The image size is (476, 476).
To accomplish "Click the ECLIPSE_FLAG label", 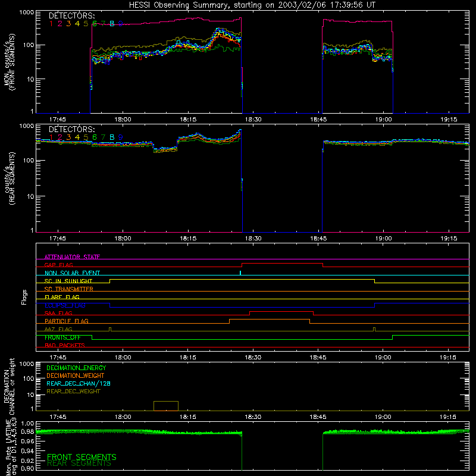I will pos(65,305).
